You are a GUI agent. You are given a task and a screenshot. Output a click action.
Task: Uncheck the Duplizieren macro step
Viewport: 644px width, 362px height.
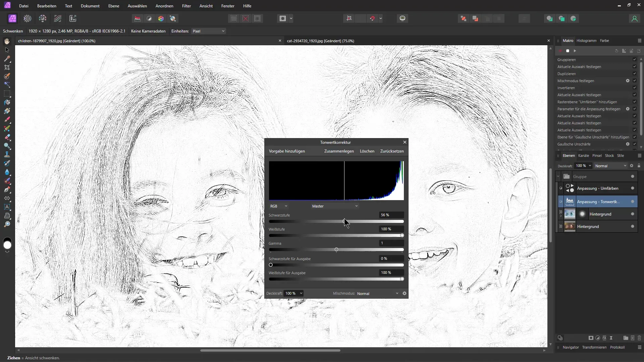coord(634,74)
